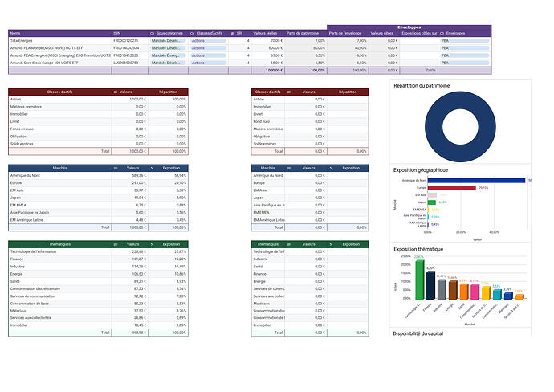Screen dimensions: 554x392
Task: Open Sous-categories dropdown for Amundi Core Stoxx row
Action: [x=168, y=63]
